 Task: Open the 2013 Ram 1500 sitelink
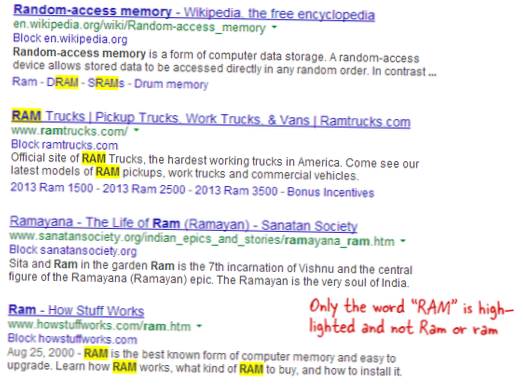[52, 187]
